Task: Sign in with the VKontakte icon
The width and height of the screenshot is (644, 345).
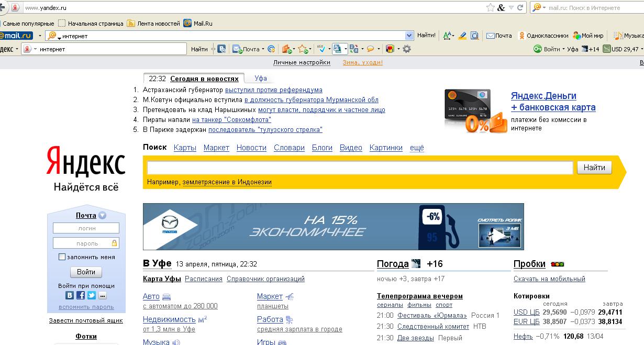Action: [x=69, y=295]
